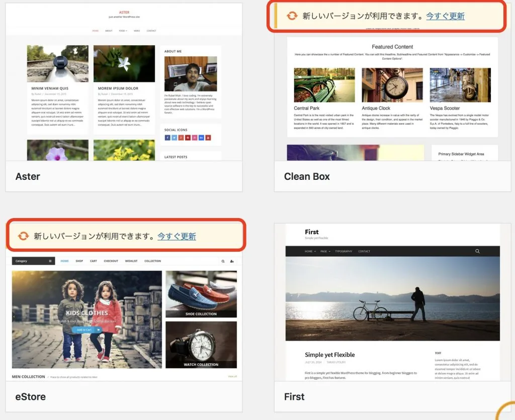This screenshot has width=515, height=420.
Task: Click the Facebook social icon in Aster preview
Action: [x=167, y=138]
